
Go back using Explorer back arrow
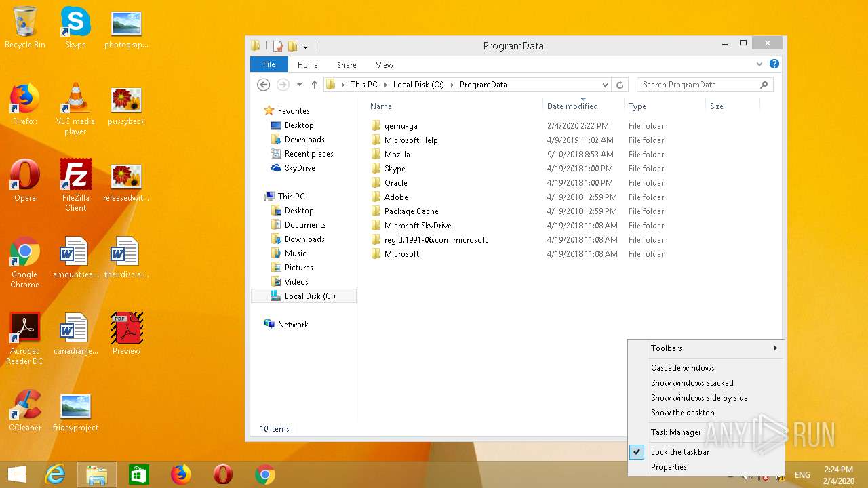[264, 85]
